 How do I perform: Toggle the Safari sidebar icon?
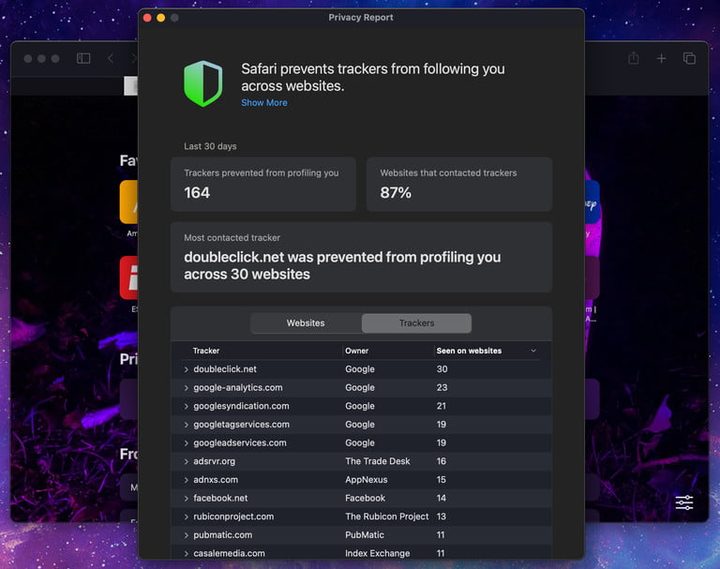(x=84, y=59)
